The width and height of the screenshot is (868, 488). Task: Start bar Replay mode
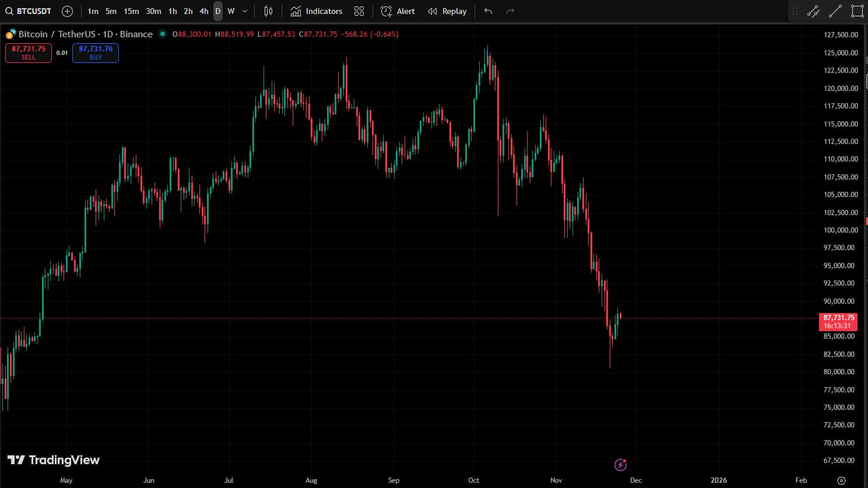coord(447,11)
